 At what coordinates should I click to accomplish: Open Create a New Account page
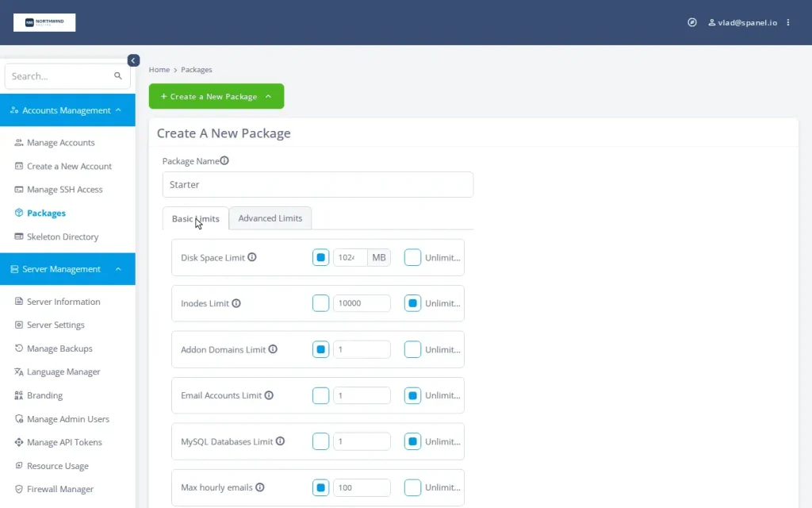70,166
